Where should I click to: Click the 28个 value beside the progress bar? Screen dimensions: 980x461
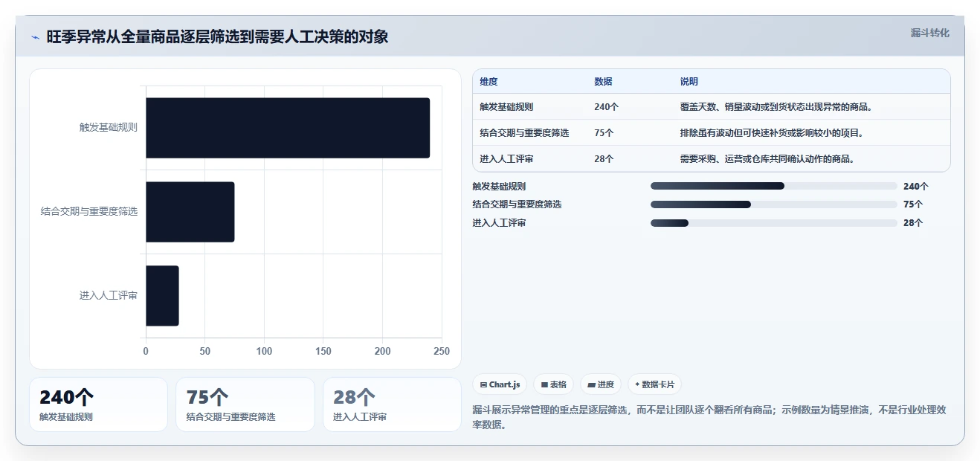coord(913,223)
